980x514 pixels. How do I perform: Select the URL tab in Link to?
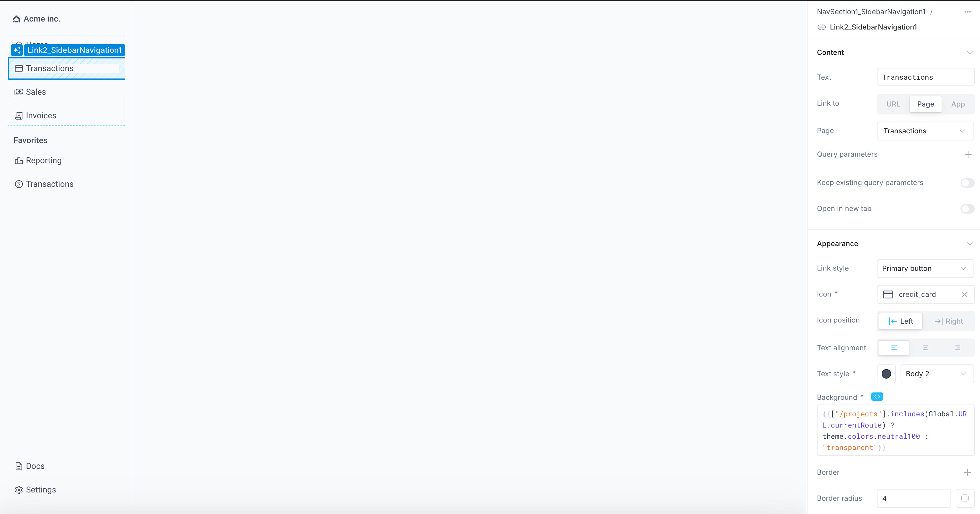pos(893,104)
